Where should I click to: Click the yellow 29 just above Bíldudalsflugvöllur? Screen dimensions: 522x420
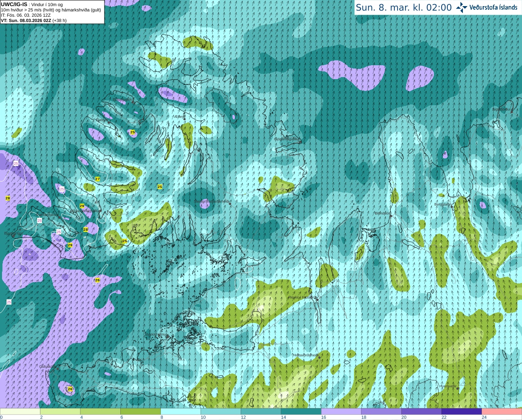(x=82, y=206)
